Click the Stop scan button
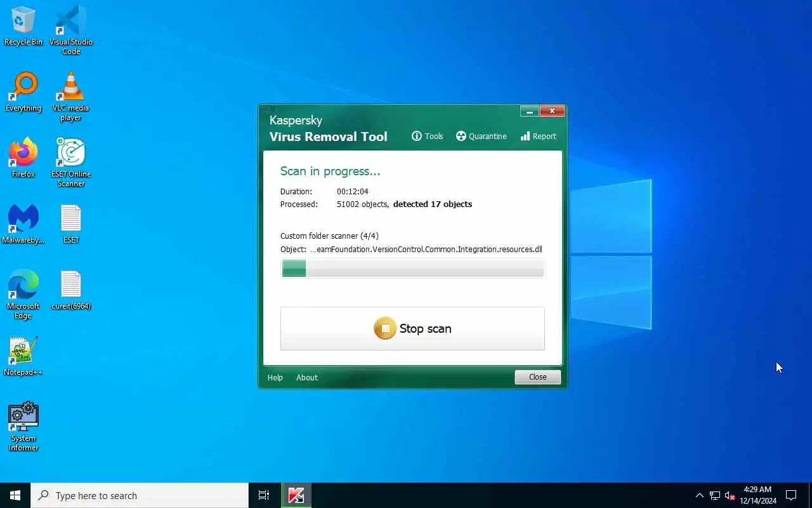This screenshot has width=812, height=508. (x=412, y=328)
